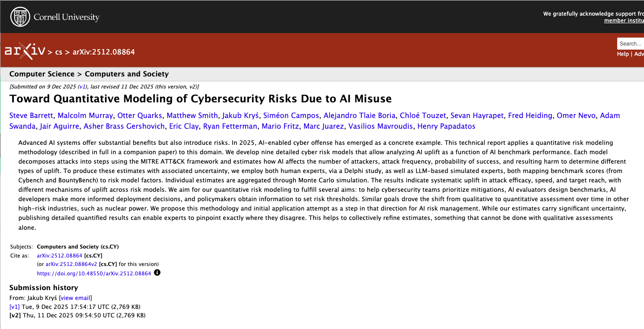The width and height of the screenshot is (644, 329).
Task: Click the arXiv logo
Action: [x=25, y=51]
